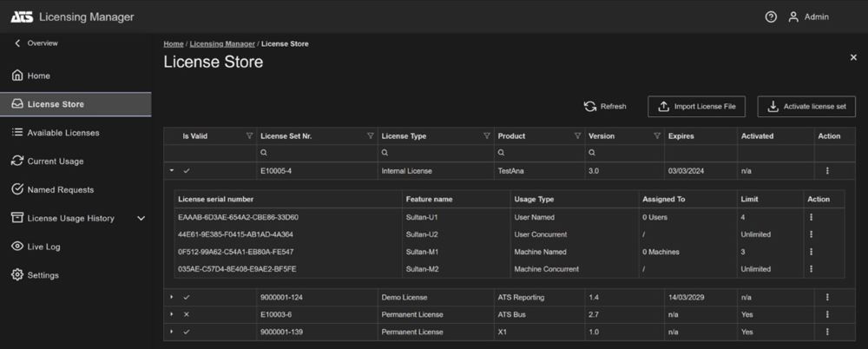Click the License Set Nr. search field
Screen dimensions: 868x349
coord(317,152)
